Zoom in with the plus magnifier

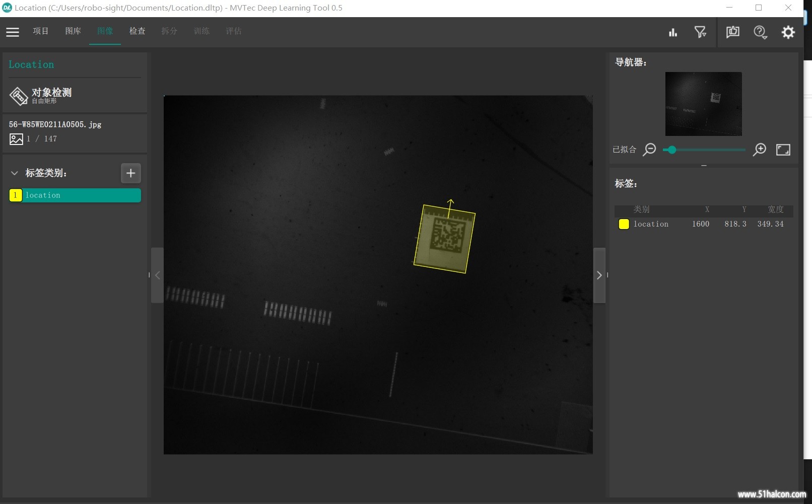(759, 150)
